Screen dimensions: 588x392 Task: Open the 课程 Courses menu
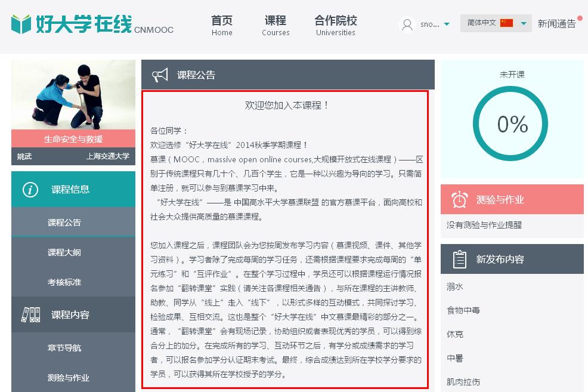pos(276,25)
